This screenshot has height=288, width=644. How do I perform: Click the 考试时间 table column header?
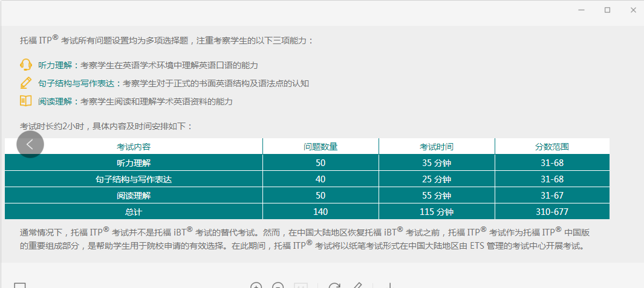(437, 147)
